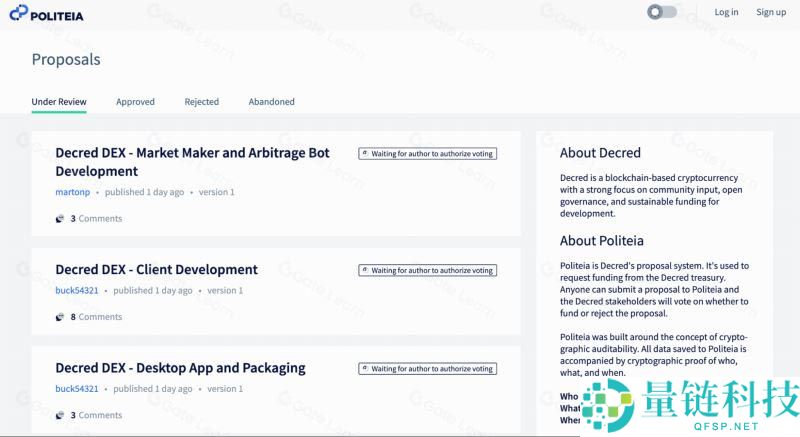Switch to the Rejected tab
The image size is (800, 437).
[202, 102]
